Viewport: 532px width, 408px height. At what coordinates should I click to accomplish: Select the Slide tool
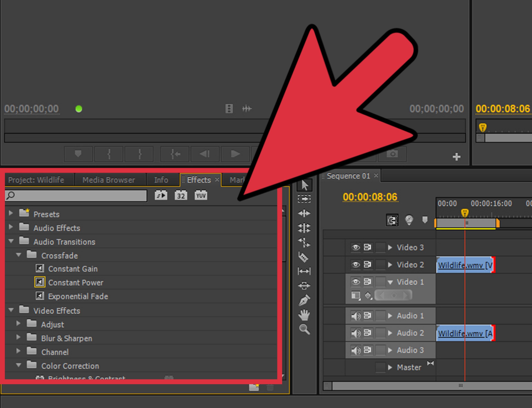304,286
